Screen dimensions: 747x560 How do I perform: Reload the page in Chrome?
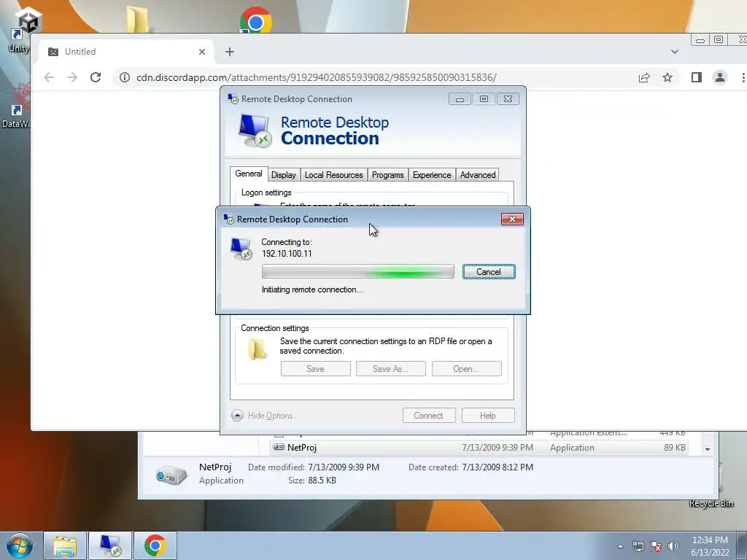96,77
